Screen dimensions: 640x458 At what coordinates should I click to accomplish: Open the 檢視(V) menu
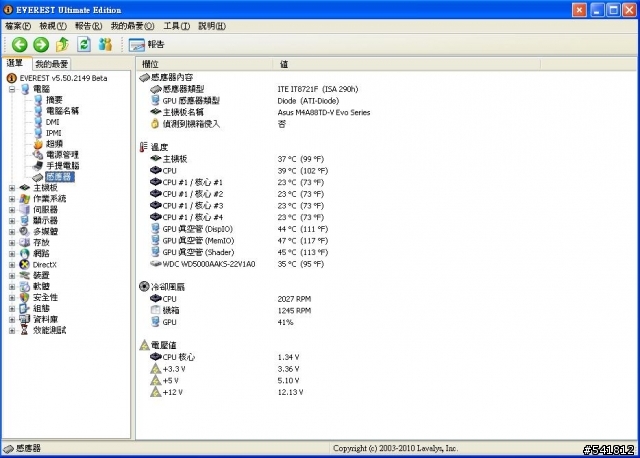pyautogui.click(x=53, y=26)
